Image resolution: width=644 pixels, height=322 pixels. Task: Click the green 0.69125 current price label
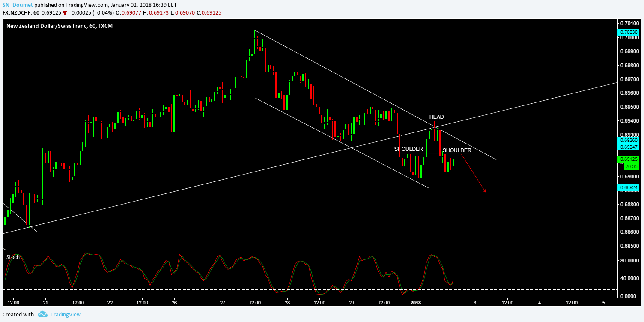pyautogui.click(x=628, y=159)
